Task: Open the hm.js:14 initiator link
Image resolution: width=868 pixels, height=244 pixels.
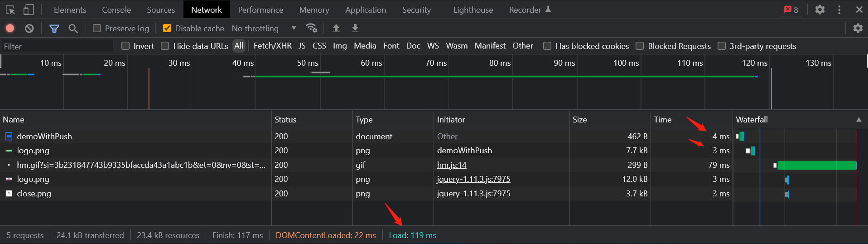Action: coord(452,165)
